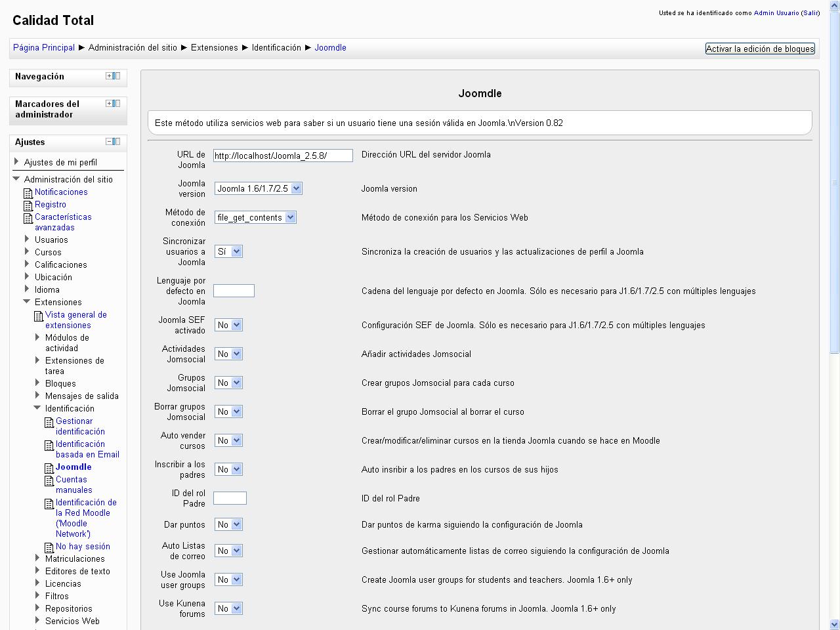This screenshot has width=840, height=630.
Task: Collapse the Ajustes block with minus icon
Action: pos(110,142)
